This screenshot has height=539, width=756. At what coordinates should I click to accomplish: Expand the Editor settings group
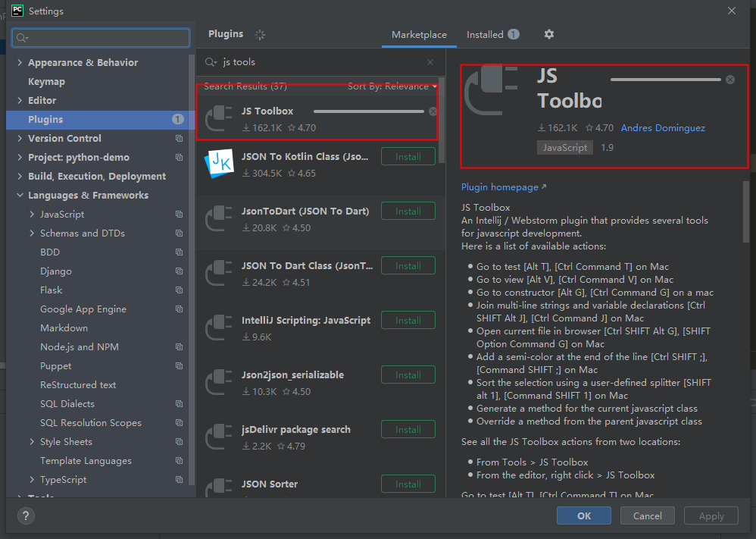(20, 100)
